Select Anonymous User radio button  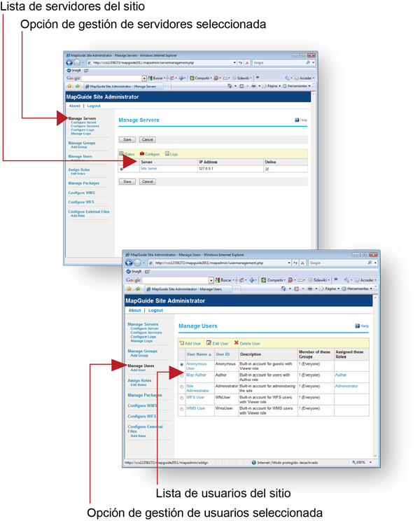(181, 365)
